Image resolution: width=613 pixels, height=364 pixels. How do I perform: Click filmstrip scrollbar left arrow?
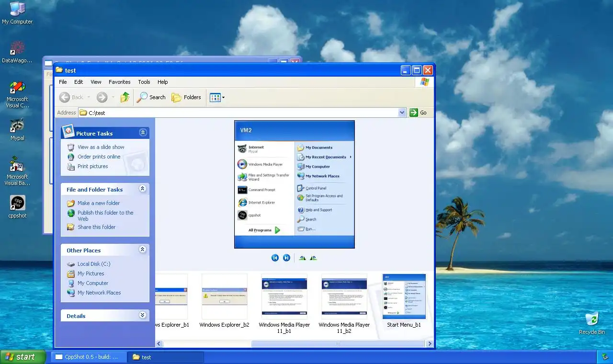tap(159, 343)
